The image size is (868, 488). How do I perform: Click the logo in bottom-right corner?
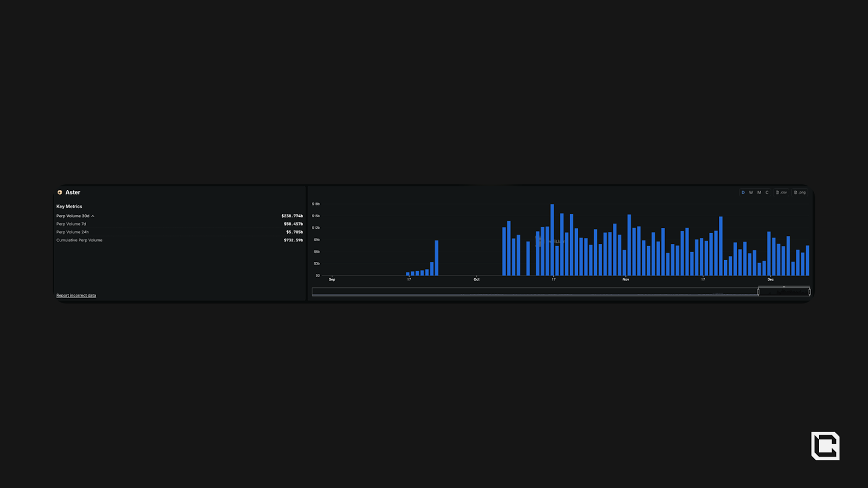click(x=825, y=446)
